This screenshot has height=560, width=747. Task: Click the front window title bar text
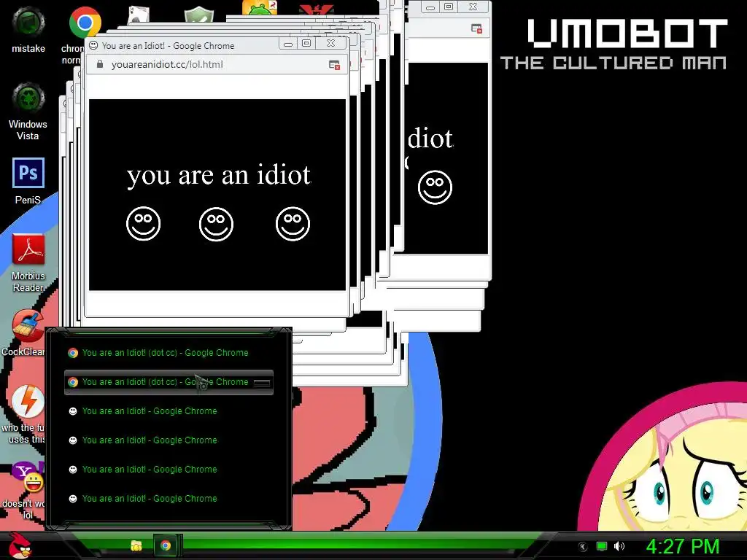tap(169, 46)
